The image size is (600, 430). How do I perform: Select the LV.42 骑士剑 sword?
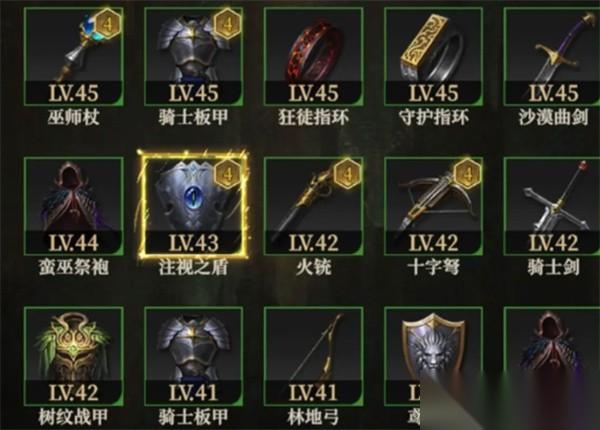pyautogui.click(x=552, y=206)
